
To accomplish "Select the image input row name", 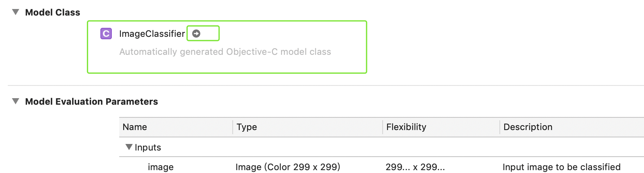I will tap(161, 167).
